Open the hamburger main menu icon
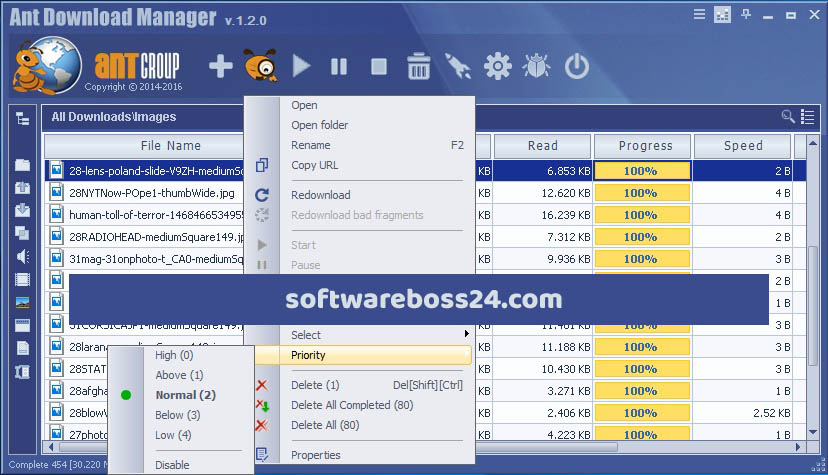The height and width of the screenshot is (475, 828). click(699, 14)
